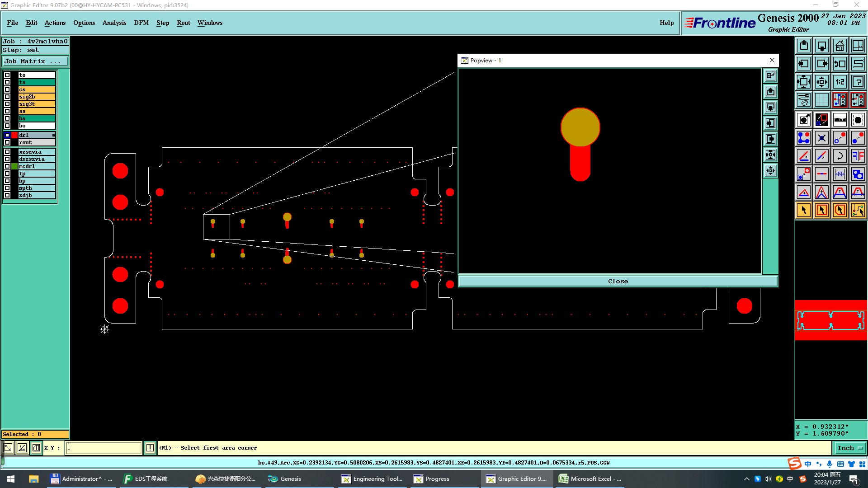868x488 pixels.
Task: Click the 1:2 zoom scale icon
Action: [x=840, y=82]
